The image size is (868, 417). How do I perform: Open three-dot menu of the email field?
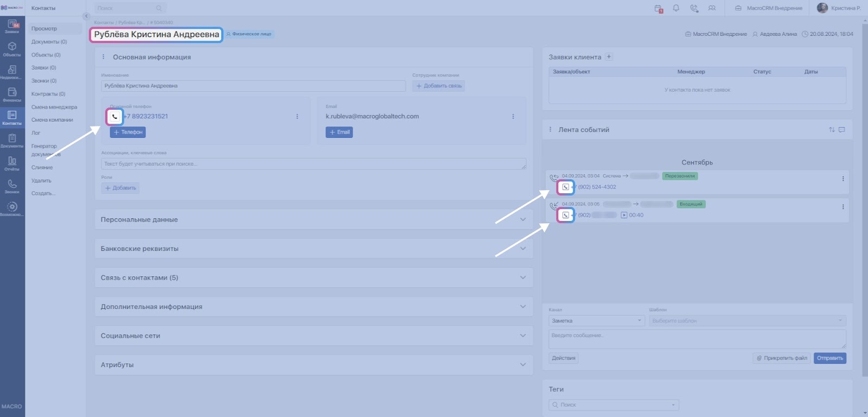tap(513, 117)
